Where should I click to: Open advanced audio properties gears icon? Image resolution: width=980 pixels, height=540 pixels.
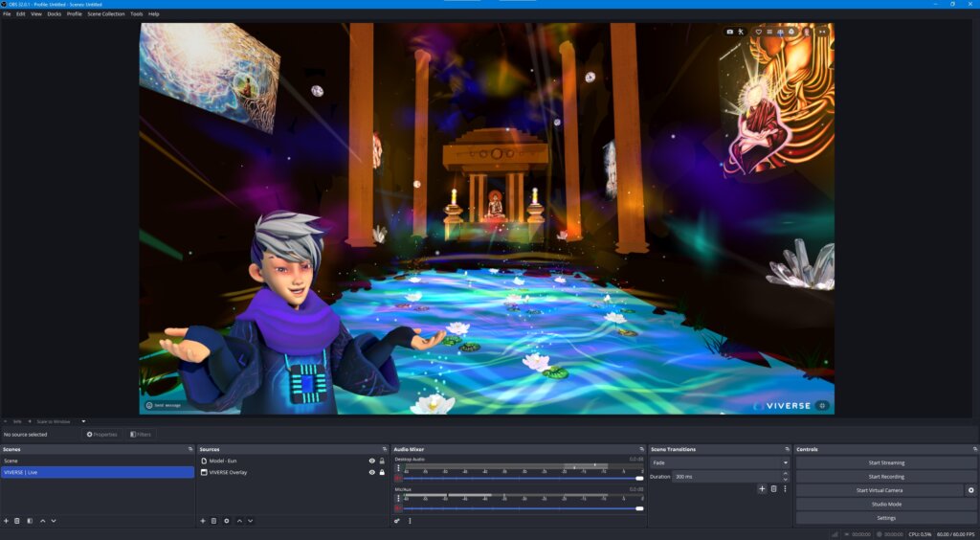click(397, 521)
